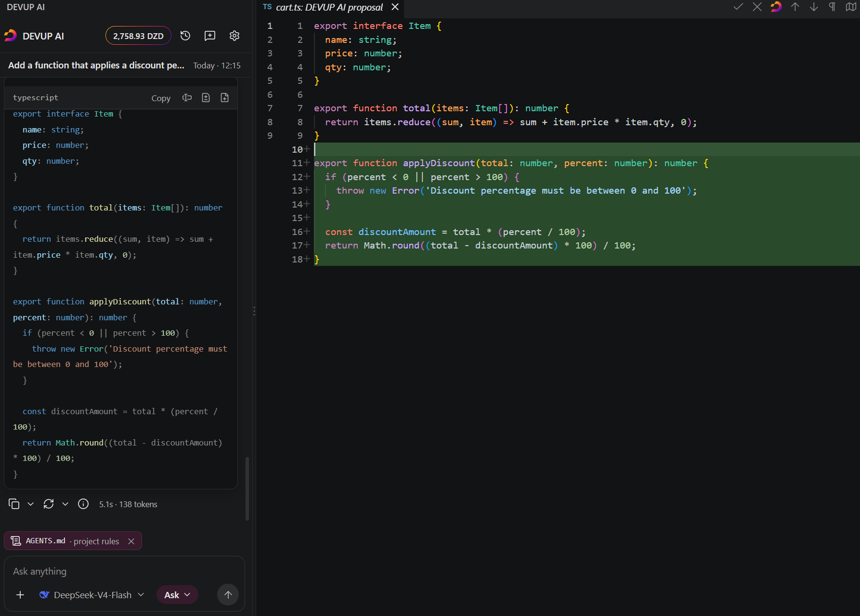Click '5.1s · 138 tokens' stats text
Screen dimensions: 860x616
(x=128, y=504)
